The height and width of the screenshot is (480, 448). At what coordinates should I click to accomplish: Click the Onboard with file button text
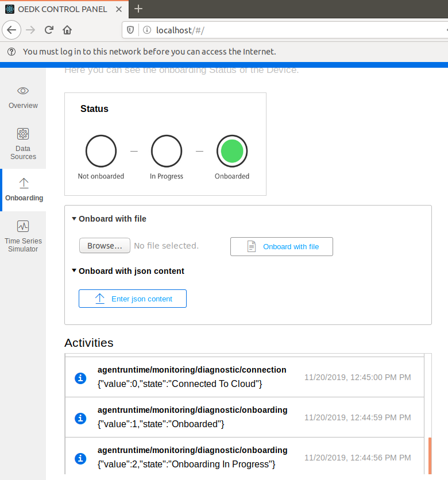click(291, 247)
